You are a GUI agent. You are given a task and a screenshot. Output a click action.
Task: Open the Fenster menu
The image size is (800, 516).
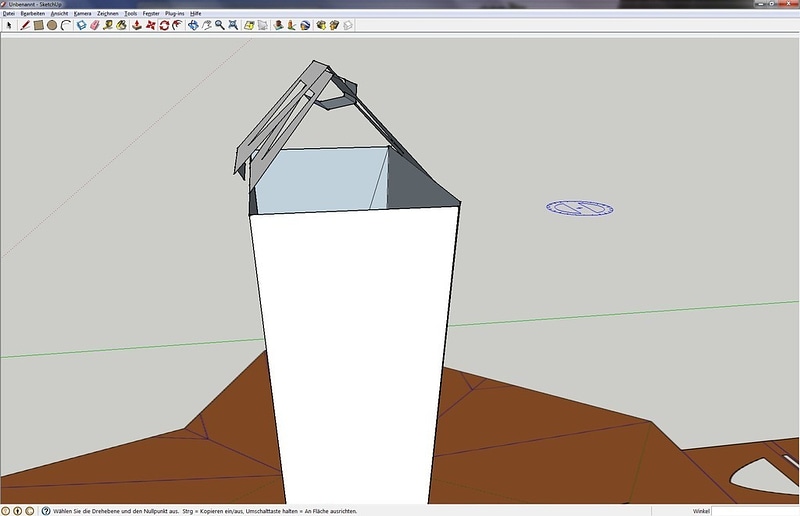[x=151, y=13]
